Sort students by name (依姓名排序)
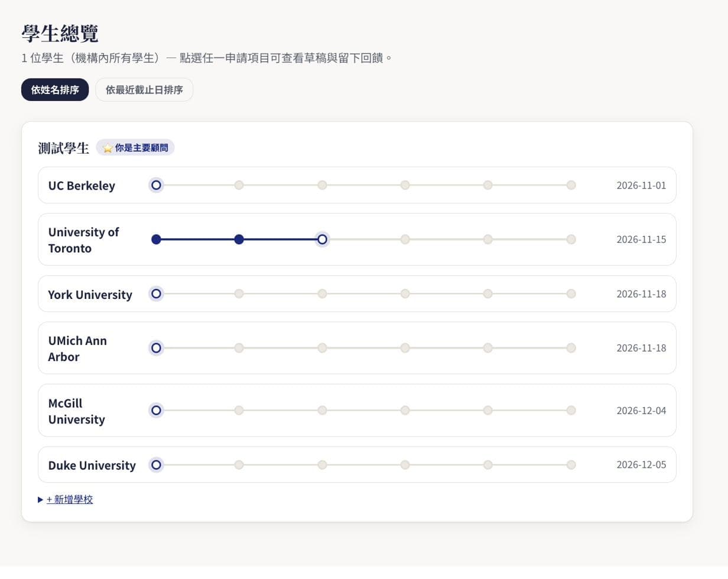Viewport: 728px width, 579px height. click(x=55, y=90)
